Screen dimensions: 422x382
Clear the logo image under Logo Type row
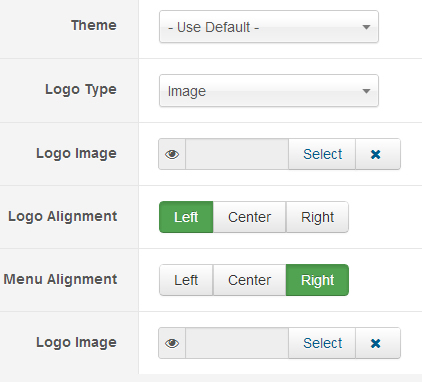coord(378,154)
